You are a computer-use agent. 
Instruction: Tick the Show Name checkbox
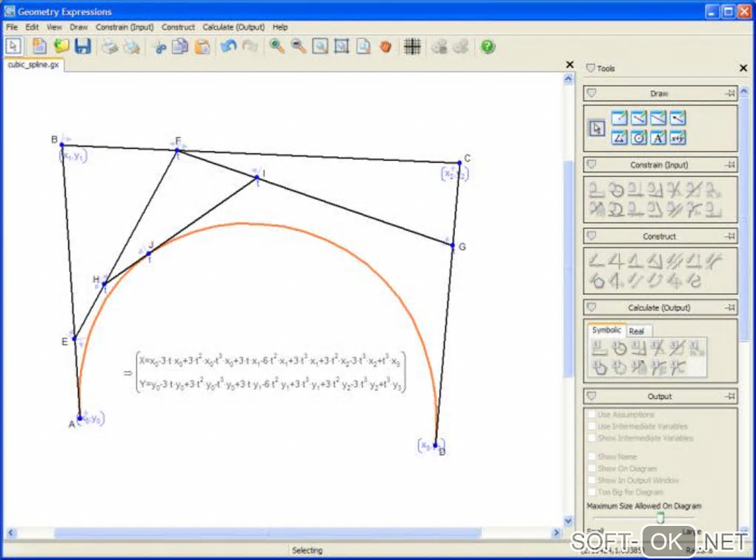coord(591,456)
